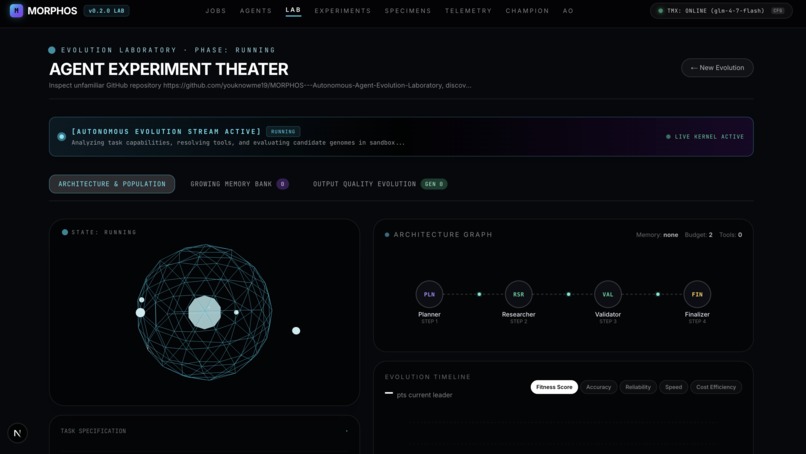Click the Agent Experiment Theater title
The width and height of the screenshot is (806, 454).
pos(169,69)
